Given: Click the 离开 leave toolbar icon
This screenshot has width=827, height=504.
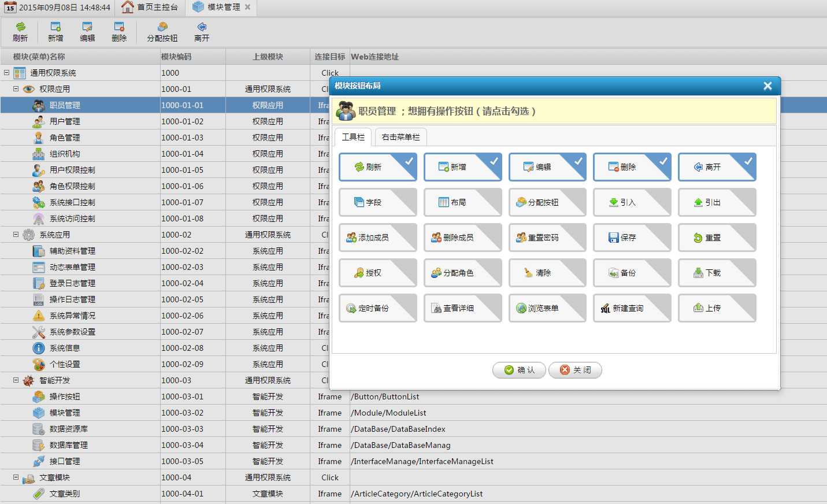Looking at the screenshot, I should click(x=202, y=27).
